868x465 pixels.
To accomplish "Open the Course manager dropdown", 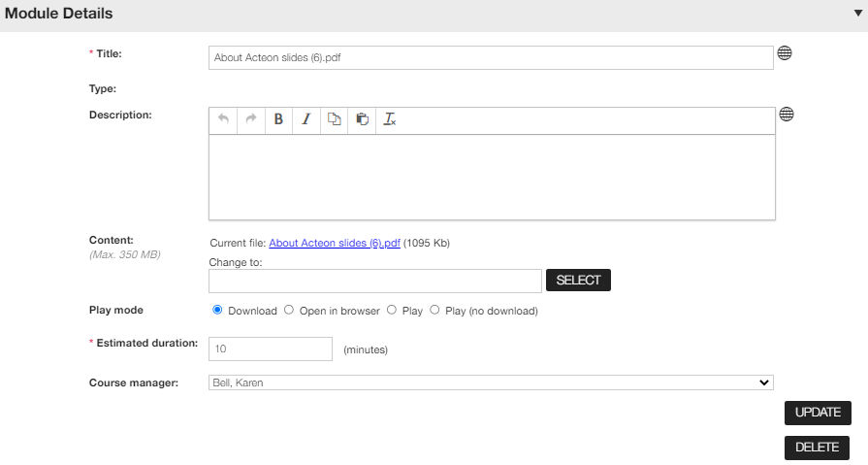I will pos(491,382).
